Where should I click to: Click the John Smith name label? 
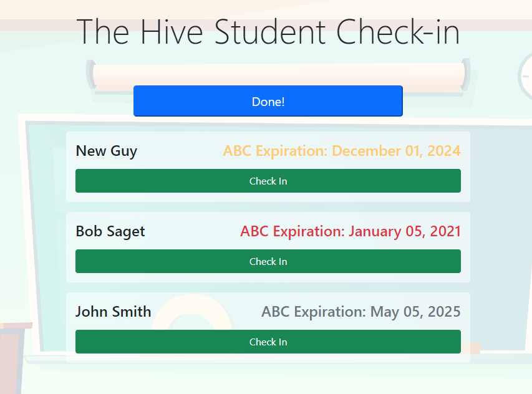[113, 312]
